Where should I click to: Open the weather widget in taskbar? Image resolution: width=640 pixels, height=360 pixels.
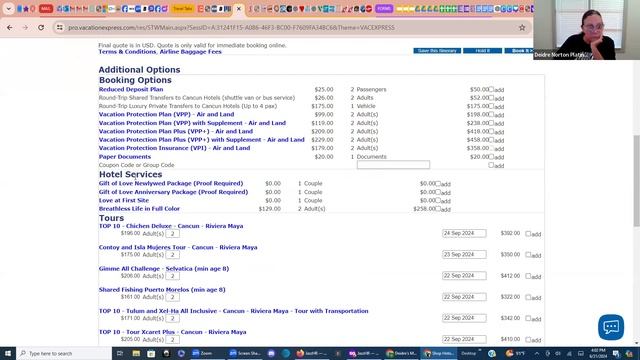click(x=515, y=353)
